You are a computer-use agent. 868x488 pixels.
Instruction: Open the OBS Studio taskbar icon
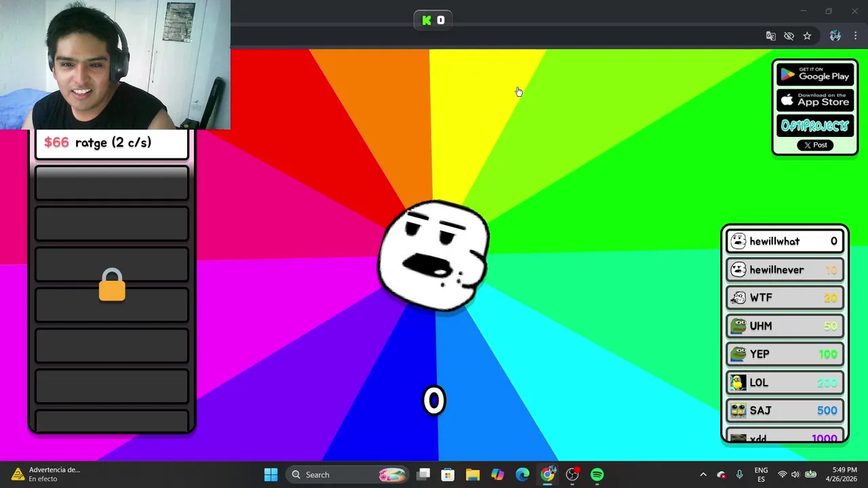pos(572,474)
